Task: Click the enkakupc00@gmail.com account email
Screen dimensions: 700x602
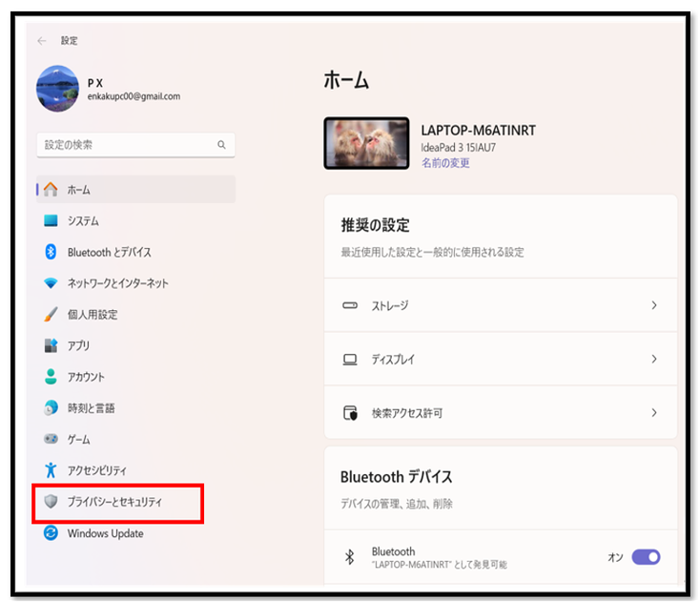Action: pos(134,96)
